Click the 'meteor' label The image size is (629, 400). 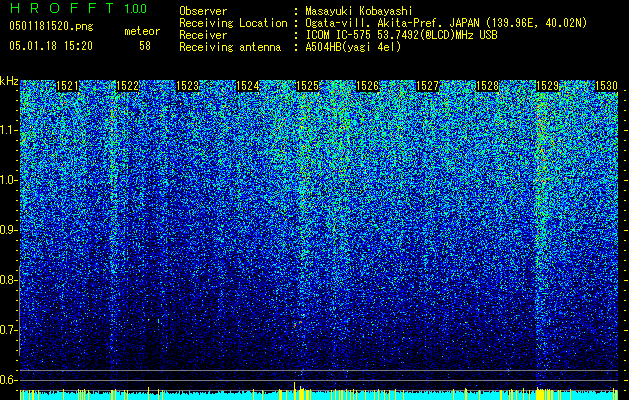point(142,31)
